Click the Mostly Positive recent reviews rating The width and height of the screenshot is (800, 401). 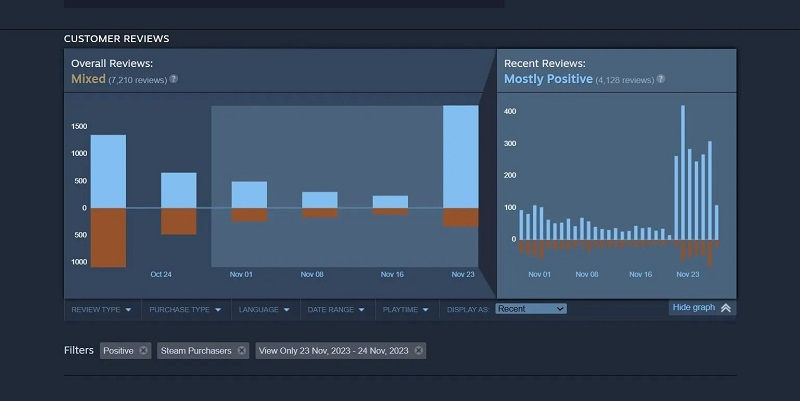tap(548, 79)
